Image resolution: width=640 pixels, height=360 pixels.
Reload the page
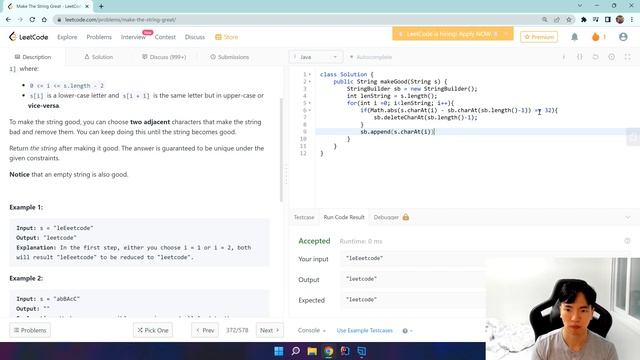[x=32, y=19]
